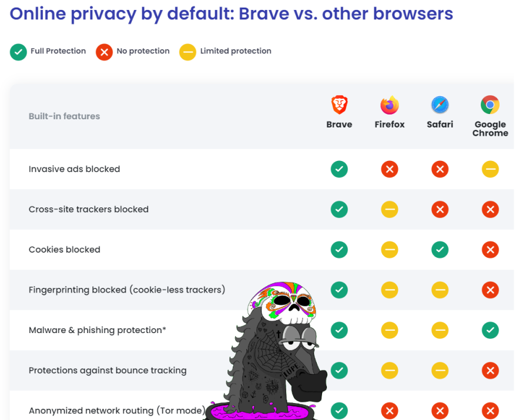Screen dimensions: 516x420
Task: Select the Safari compass icon
Action: (x=440, y=105)
